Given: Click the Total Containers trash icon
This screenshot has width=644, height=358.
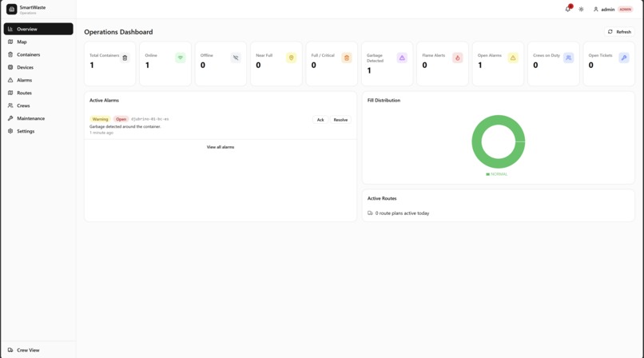Looking at the screenshot, I should tap(125, 58).
